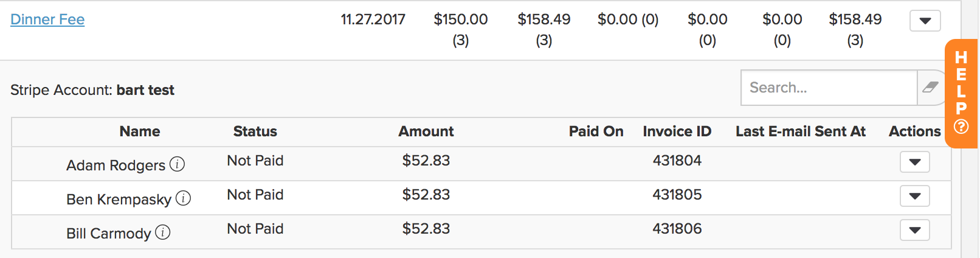Click the info icon next to Adam Rodgers
980x258 pixels.
177,164
